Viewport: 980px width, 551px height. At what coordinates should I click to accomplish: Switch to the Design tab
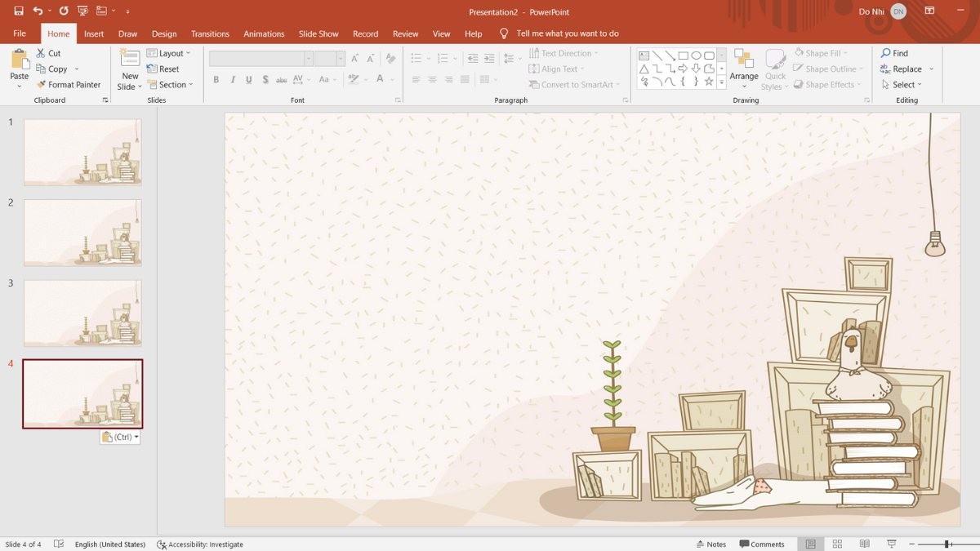click(x=164, y=33)
